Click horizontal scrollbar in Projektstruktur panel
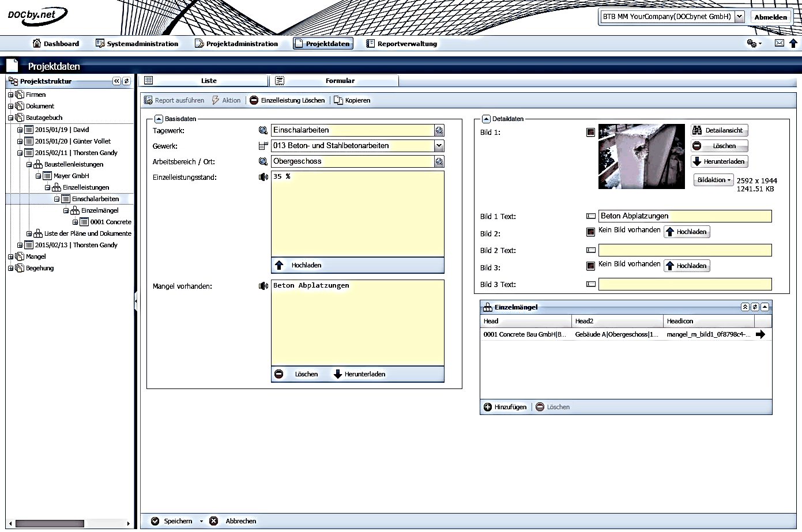Screen dimensions: 802x532 tap(50, 523)
